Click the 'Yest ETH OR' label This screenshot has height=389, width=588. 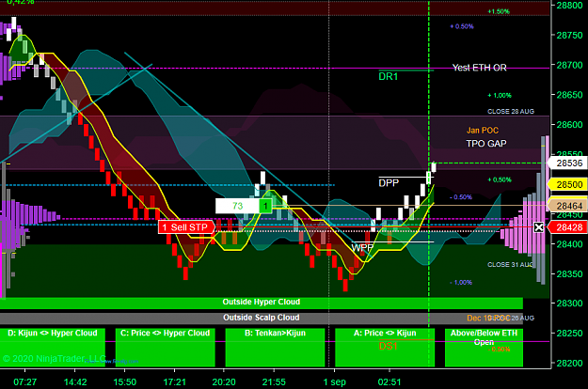pos(479,68)
